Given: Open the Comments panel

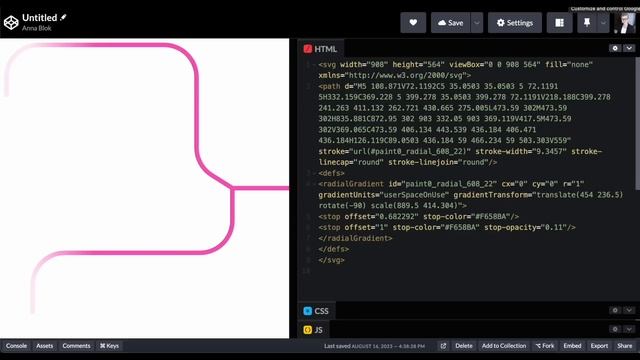Looking at the screenshot, I should [76, 346].
